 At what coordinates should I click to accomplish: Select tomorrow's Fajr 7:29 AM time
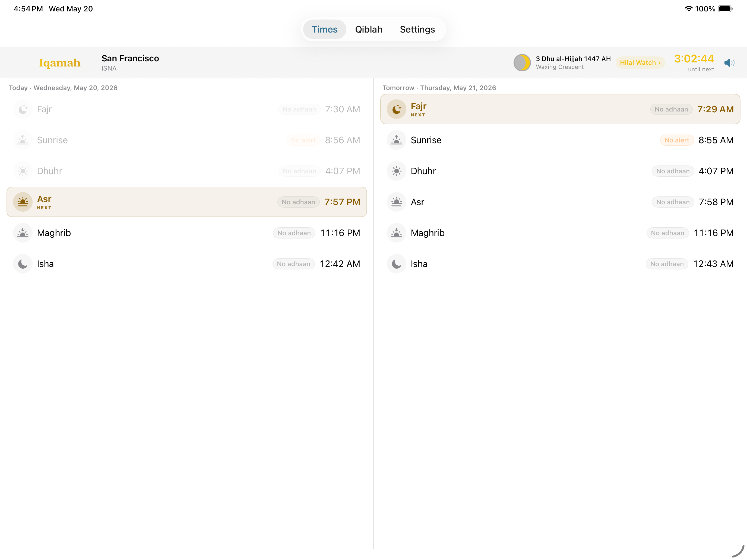716,109
